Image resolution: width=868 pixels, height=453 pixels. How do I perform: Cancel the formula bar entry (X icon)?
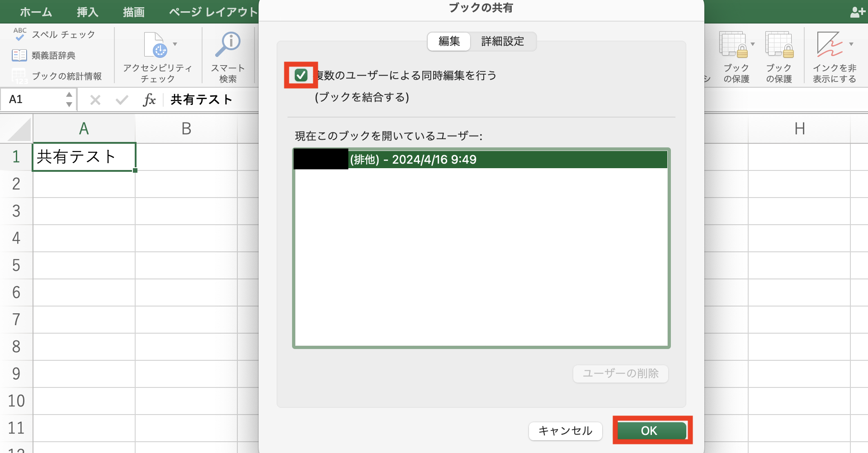95,99
